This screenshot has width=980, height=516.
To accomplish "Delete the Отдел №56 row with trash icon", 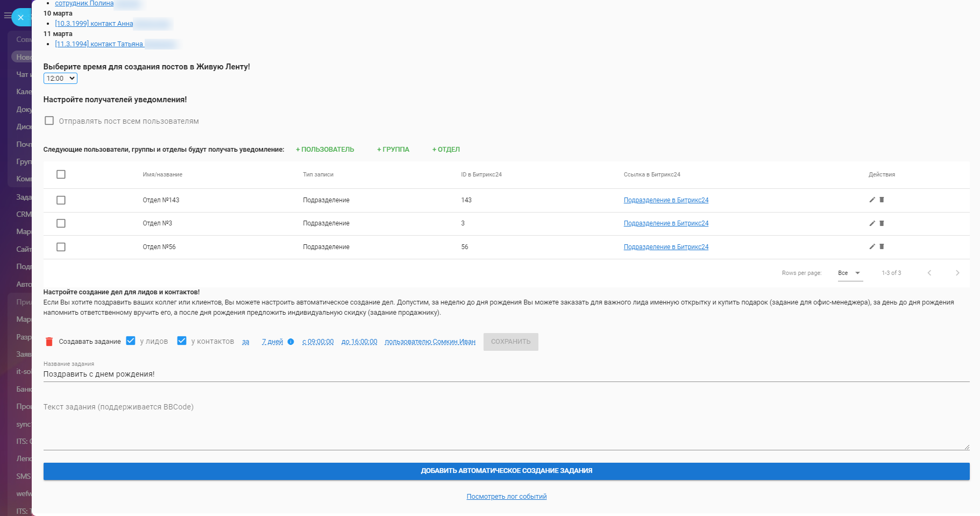I will tap(882, 246).
